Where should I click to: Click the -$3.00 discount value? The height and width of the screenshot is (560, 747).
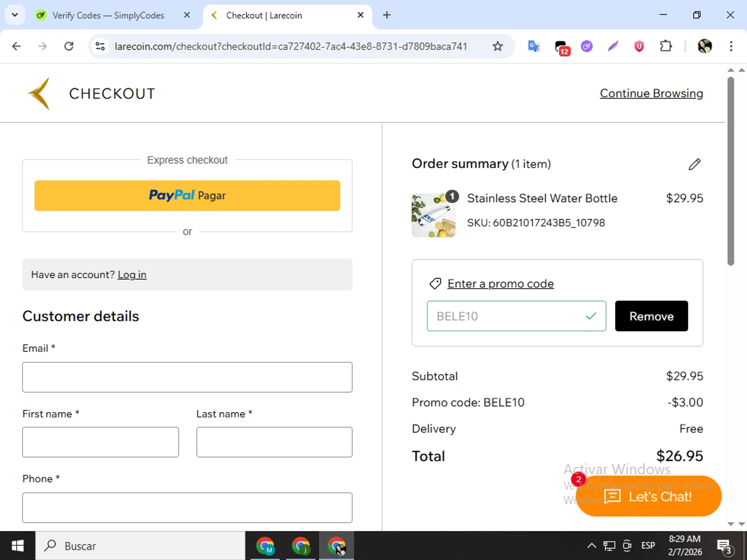(x=685, y=402)
